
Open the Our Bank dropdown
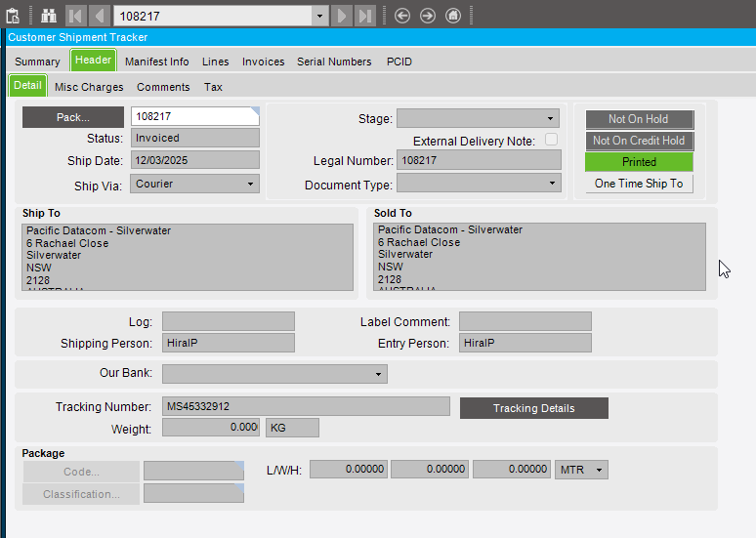378,374
